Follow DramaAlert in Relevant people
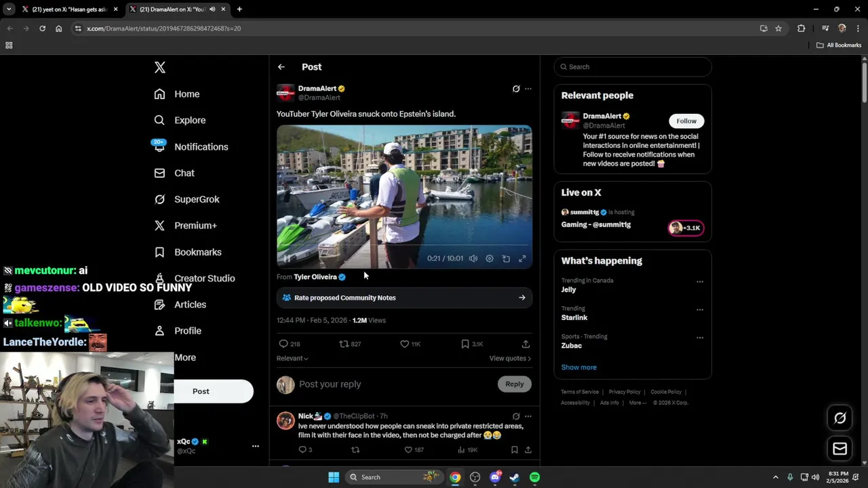 [x=686, y=121]
